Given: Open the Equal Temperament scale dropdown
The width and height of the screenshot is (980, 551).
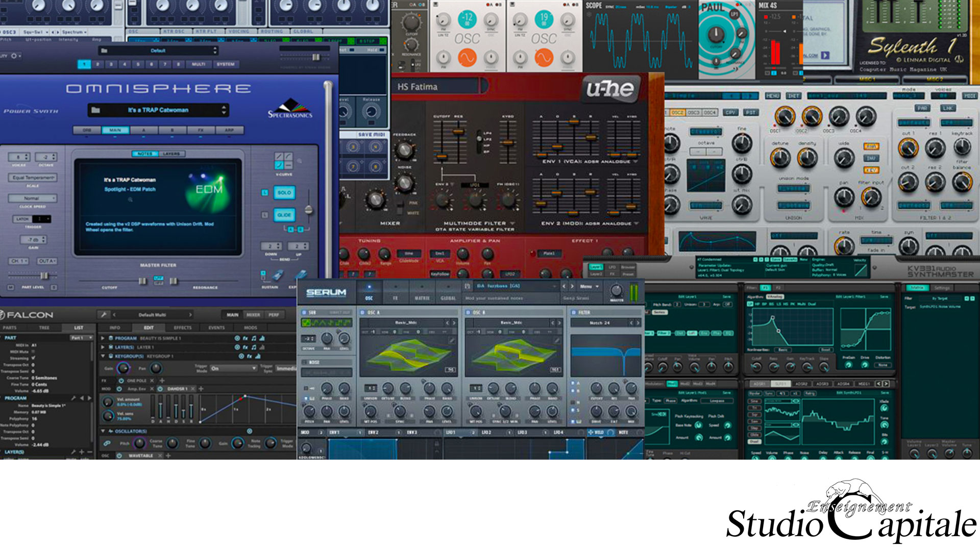Looking at the screenshot, I should coord(33,178).
